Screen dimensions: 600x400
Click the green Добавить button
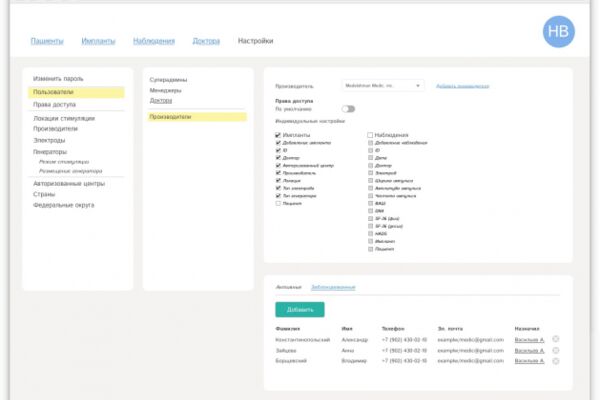(x=300, y=310)
